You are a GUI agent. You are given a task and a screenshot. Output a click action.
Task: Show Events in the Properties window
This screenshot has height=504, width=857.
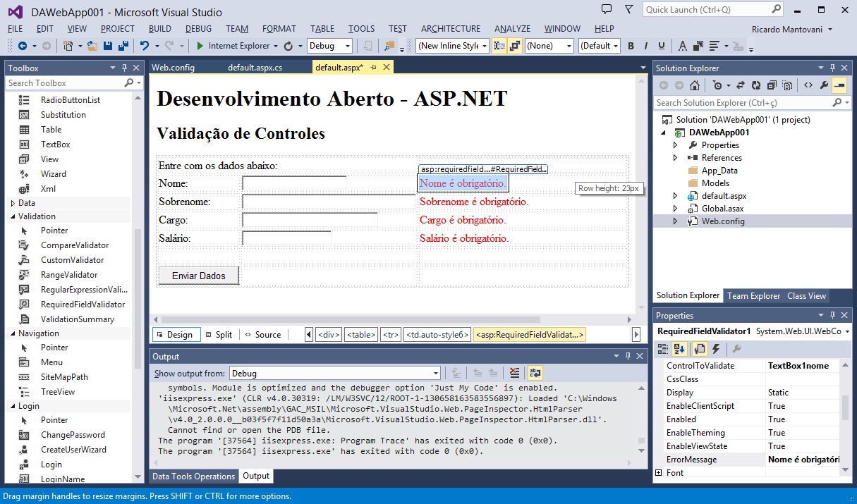716,349
